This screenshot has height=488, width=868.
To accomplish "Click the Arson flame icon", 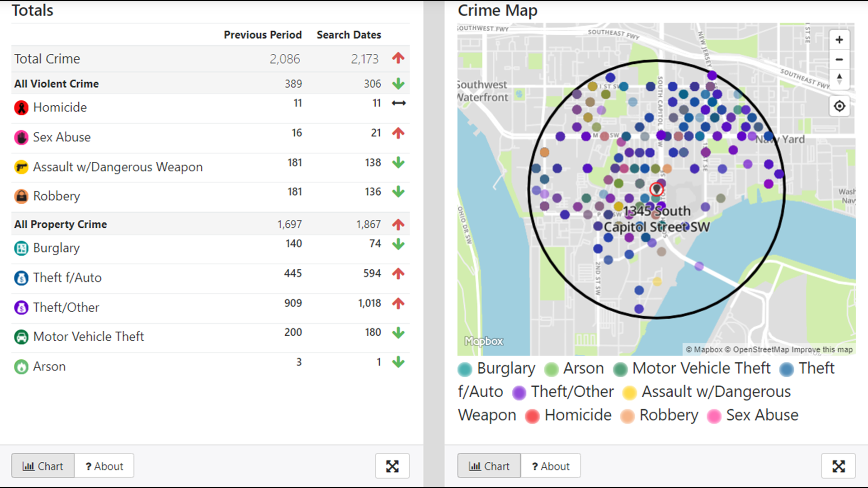I will [x=21, y=366].
